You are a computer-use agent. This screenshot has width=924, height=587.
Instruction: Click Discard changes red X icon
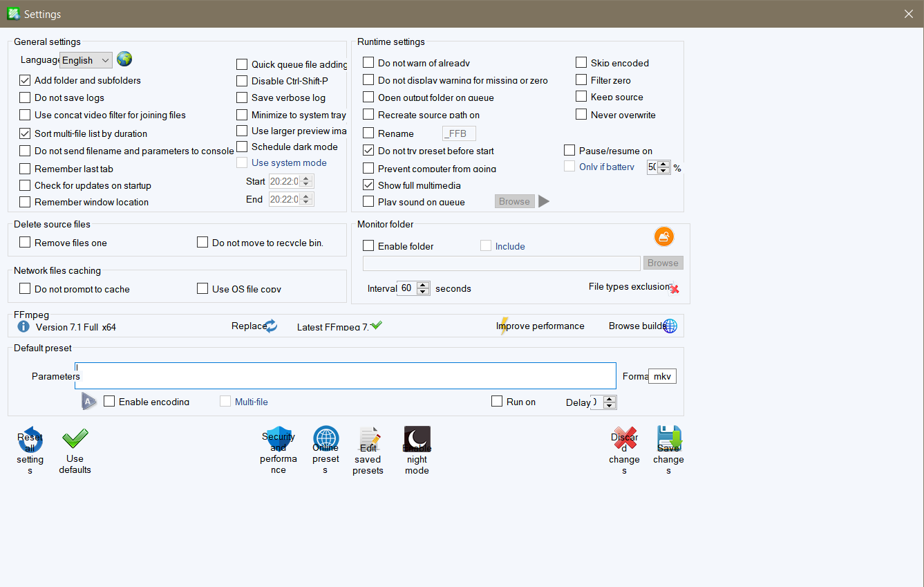pyautogui.click(x=625, y=439)
